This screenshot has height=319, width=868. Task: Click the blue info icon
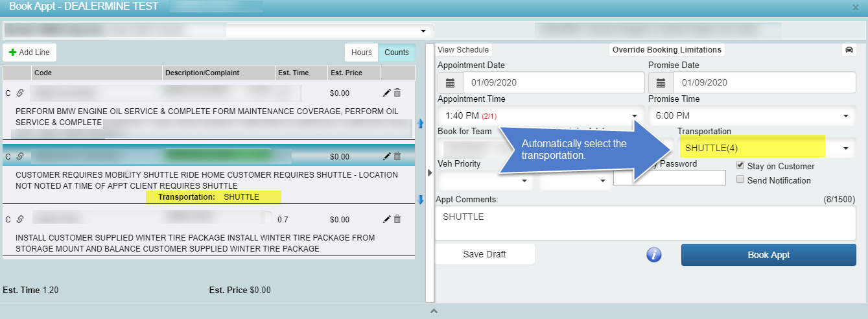click(653, 255)
